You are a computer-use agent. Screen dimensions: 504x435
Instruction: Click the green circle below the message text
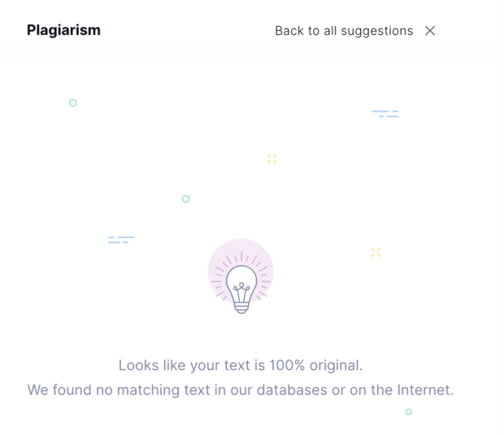tap(409, 411)
